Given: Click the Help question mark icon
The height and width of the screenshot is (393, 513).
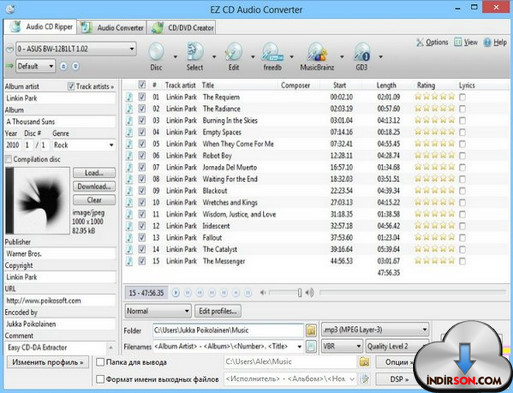Looking at the screenshot, I should (487, 42).
